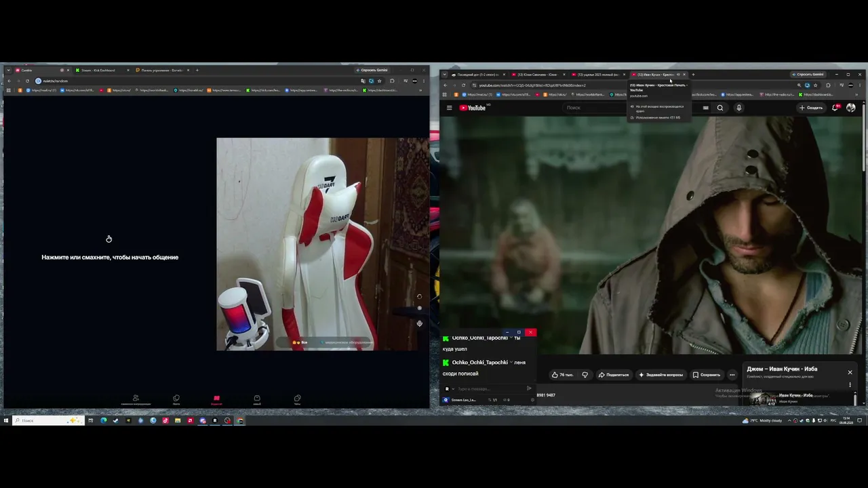Switch to the Последний дон tab
This screenshot has width=868, height=488.
478,75
